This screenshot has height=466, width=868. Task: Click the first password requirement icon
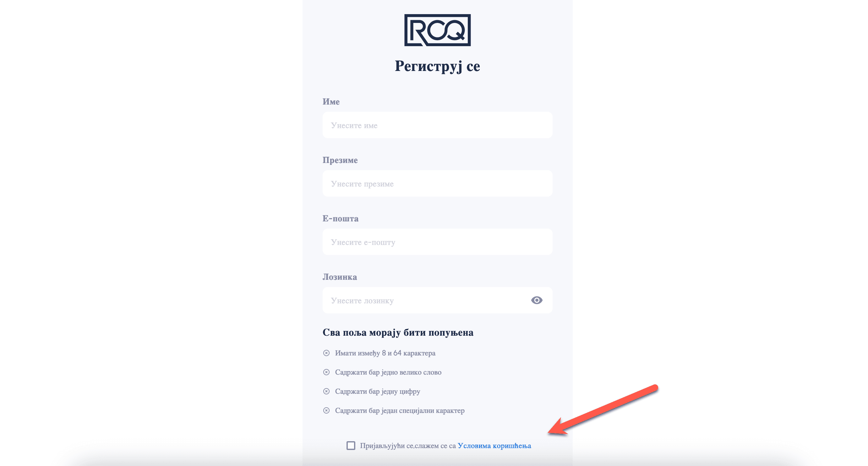(325, 353)
